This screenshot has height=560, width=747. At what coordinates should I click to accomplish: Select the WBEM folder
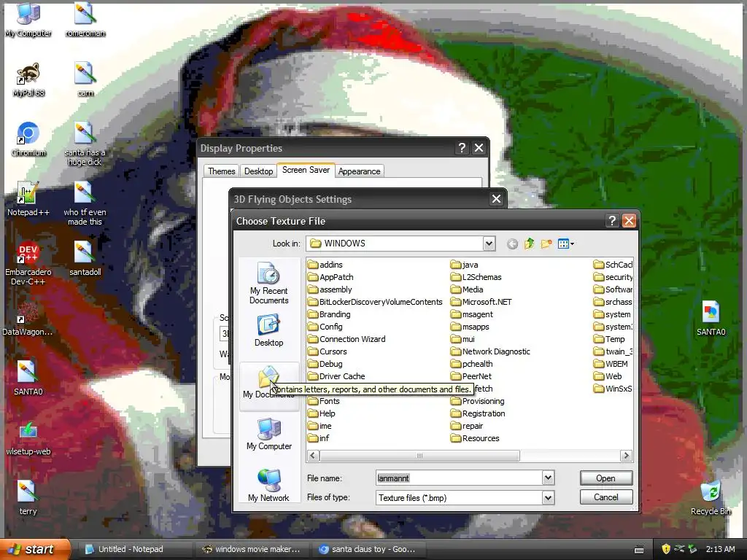pyautogui.click(x=611, y=364)
